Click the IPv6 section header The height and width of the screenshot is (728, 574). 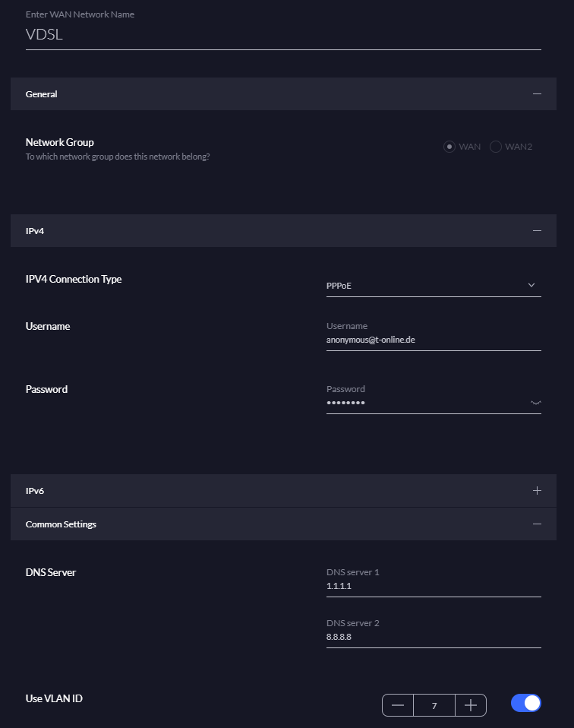click(x=35, y=491)
